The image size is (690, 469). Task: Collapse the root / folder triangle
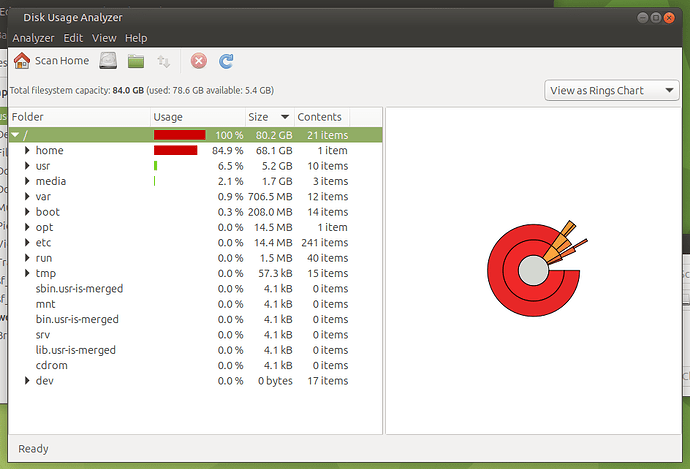(15, 135)
